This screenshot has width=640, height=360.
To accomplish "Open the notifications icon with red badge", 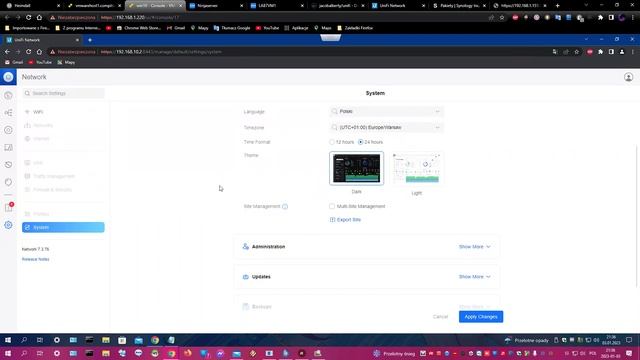I will coord(9,207).
